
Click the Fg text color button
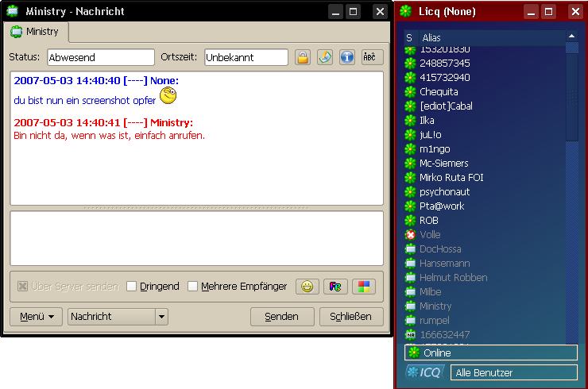point(335,287)
